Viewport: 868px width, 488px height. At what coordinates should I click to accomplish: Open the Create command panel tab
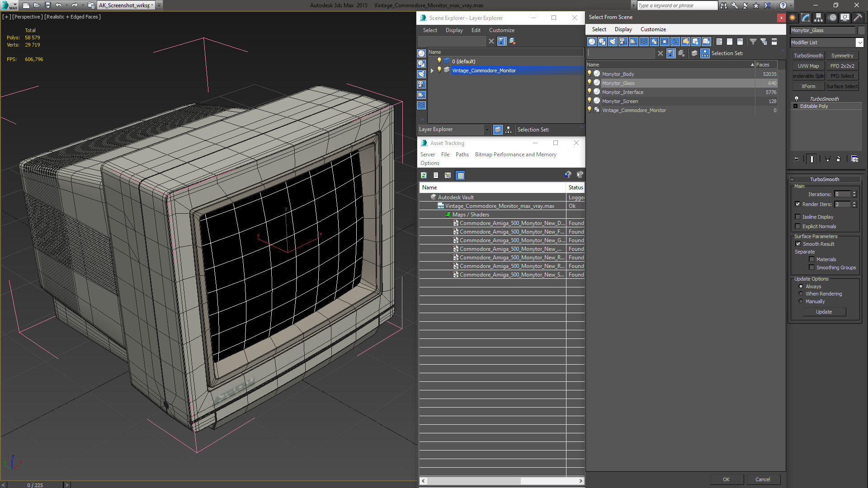coord(793,18)
